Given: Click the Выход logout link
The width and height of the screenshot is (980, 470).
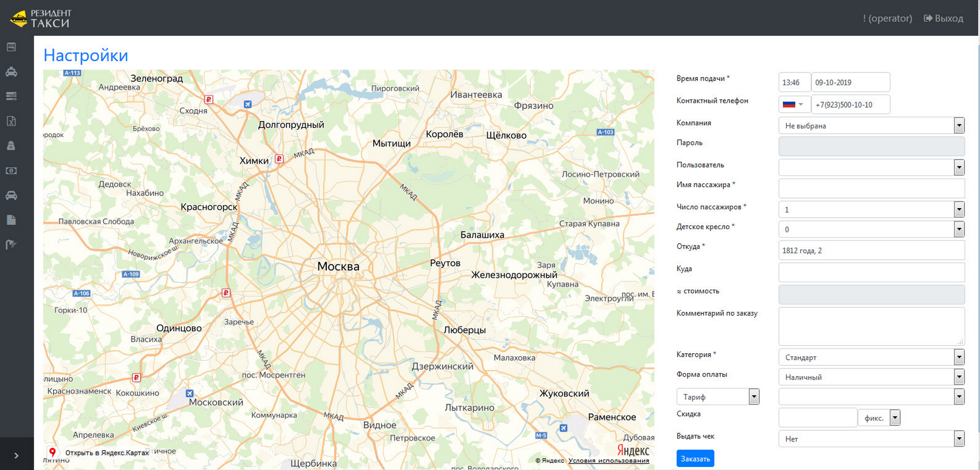Looking at the screenshot, I should coord(944,18).
